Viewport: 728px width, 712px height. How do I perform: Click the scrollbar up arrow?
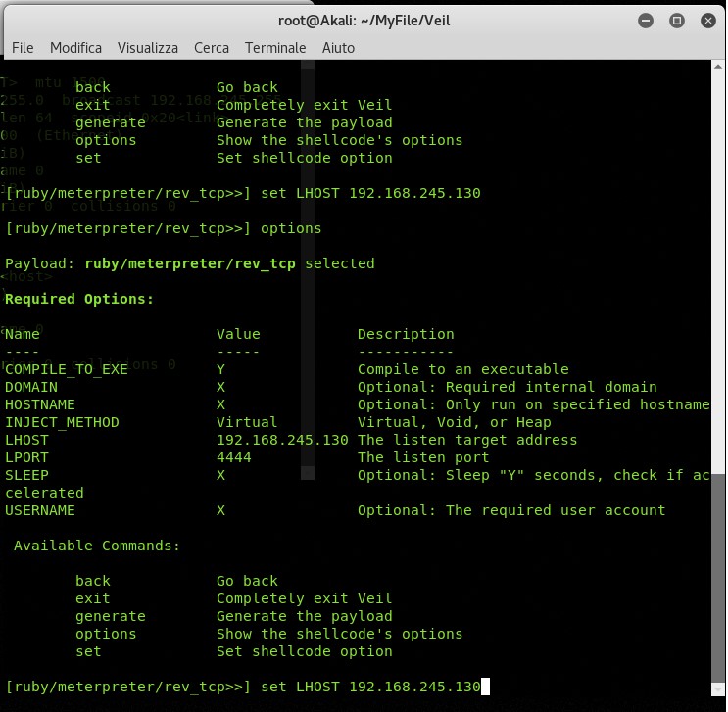click(718, 67)
